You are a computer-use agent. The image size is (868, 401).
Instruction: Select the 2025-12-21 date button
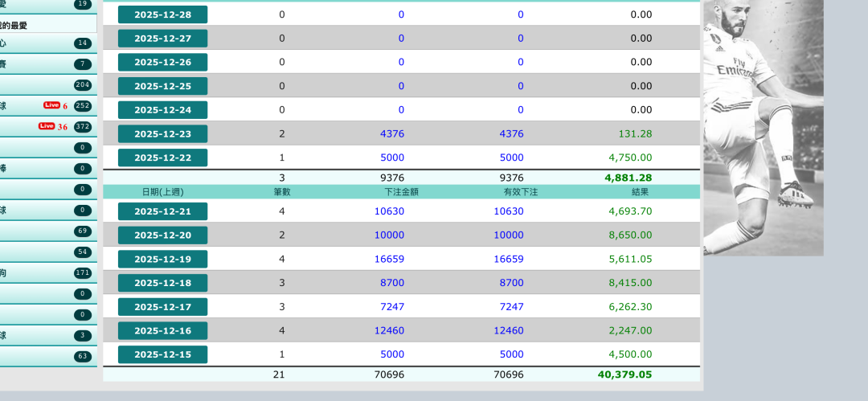click(162, 211)
